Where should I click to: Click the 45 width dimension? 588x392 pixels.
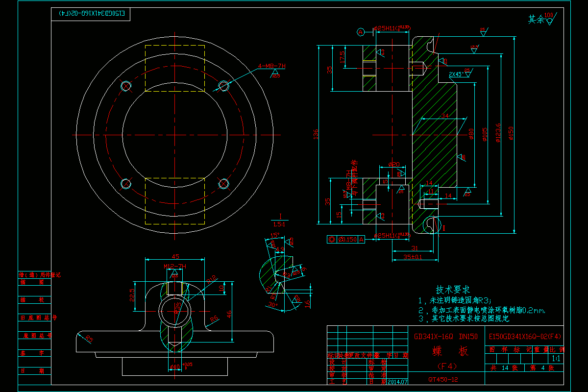pyautogui.click(x=175, y=256)
